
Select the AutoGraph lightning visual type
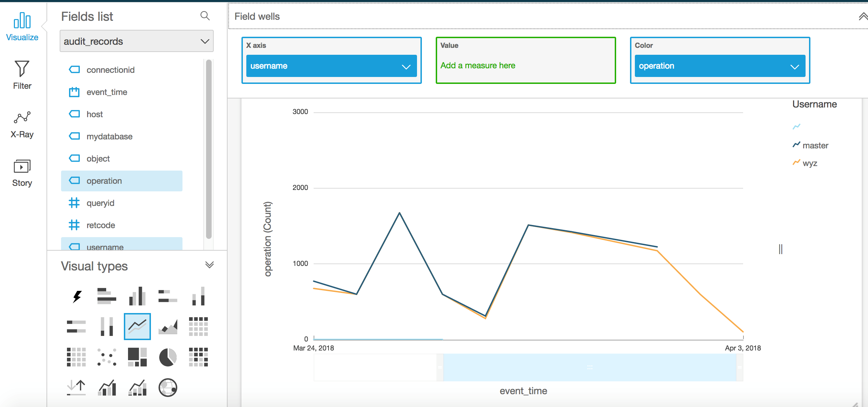(x=77, y=296)
